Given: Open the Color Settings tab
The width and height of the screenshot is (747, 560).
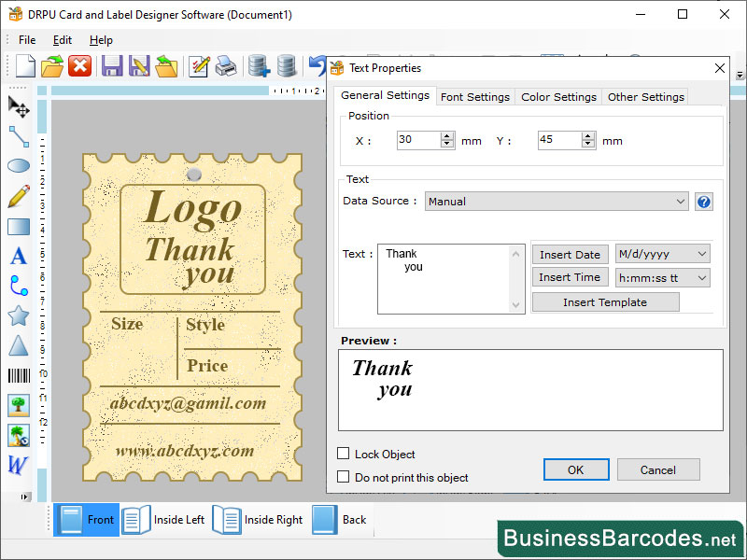Looking at the screenshot, I should [x=558, y=96].
